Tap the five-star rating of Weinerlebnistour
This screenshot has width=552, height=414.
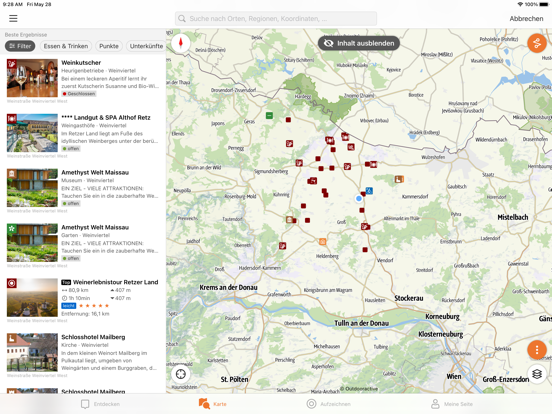click(x=94, y=306)
